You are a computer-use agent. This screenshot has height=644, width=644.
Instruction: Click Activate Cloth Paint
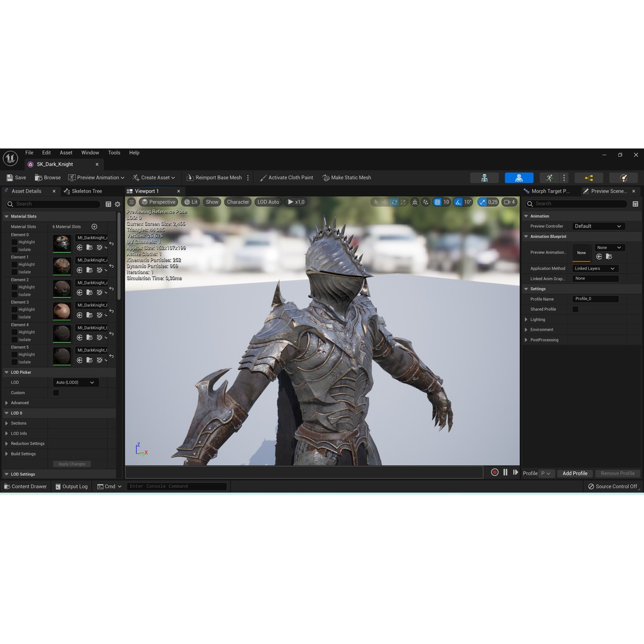click(x=287, y=178)
